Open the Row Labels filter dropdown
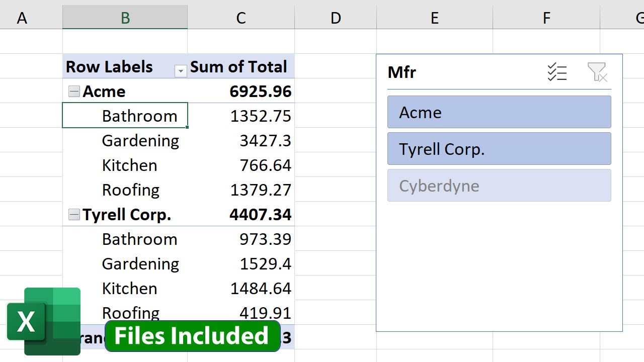 tap(181, 71)
